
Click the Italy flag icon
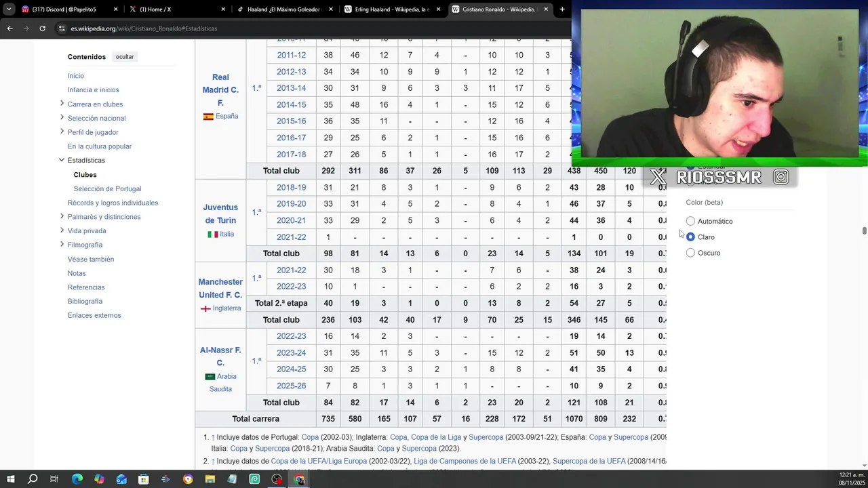click(212, 235)
